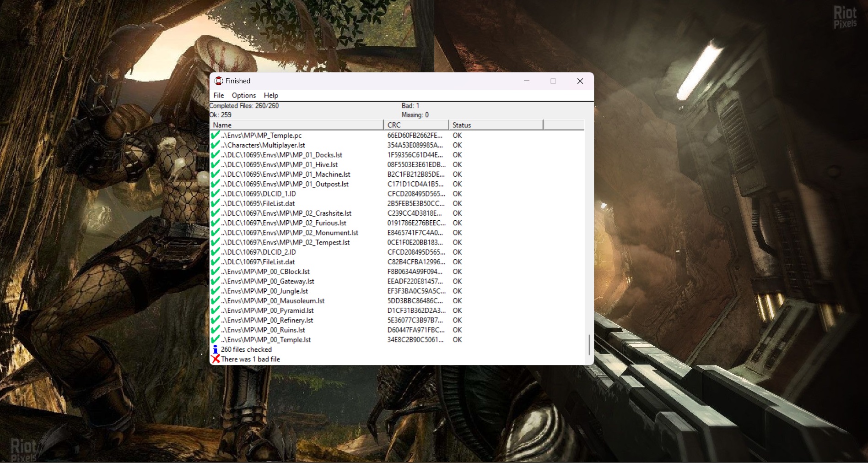Click green checkmark beside MP_02_Monument.lst
868x463 pixels.
(x=215, y=232)
